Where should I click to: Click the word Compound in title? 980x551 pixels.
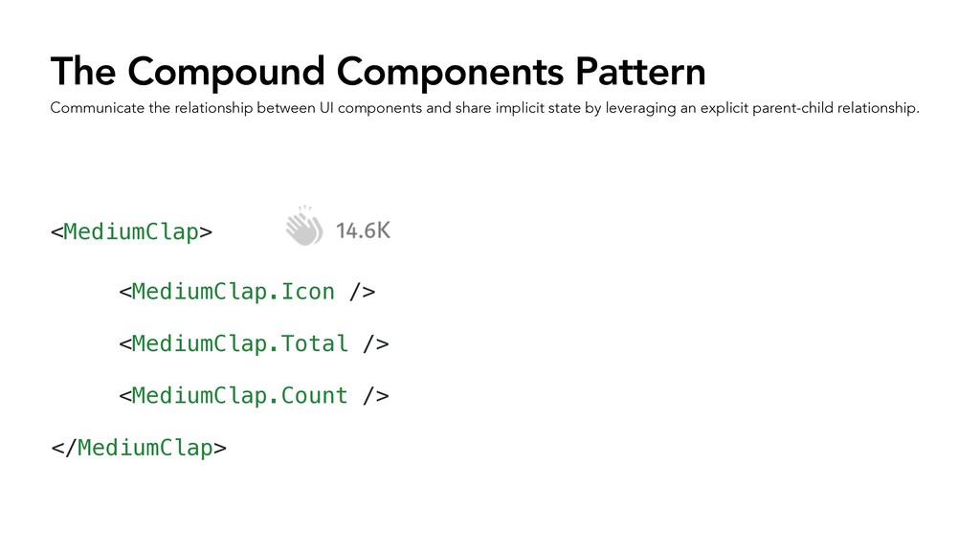[x=226, y=72]
